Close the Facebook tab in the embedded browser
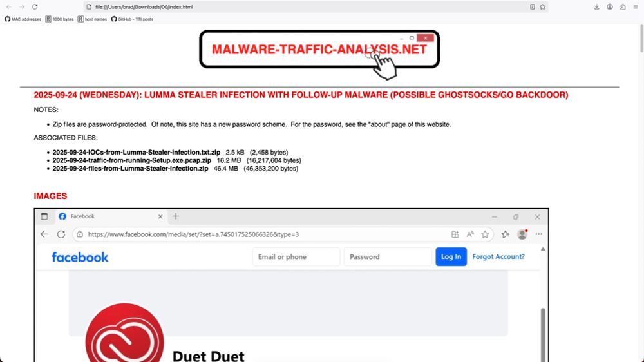This screenshot has height=362, width=644. pyautogui.click(x=160, y=216)
